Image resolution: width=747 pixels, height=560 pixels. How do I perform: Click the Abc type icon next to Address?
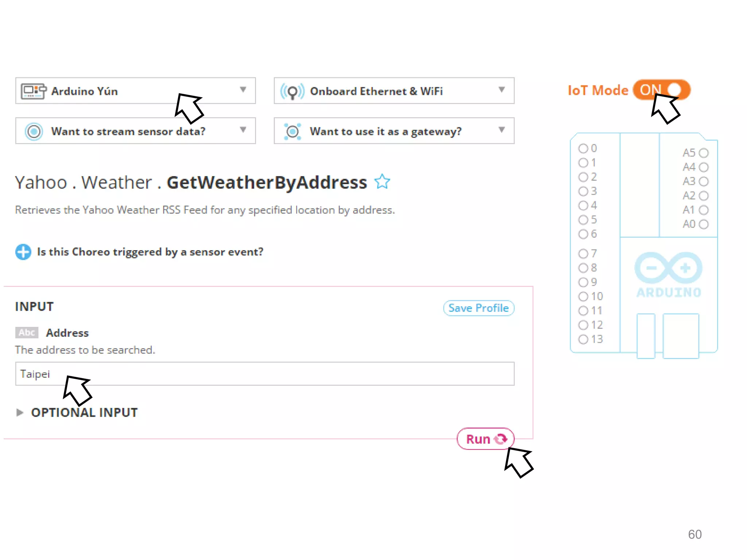pos(27,332)
